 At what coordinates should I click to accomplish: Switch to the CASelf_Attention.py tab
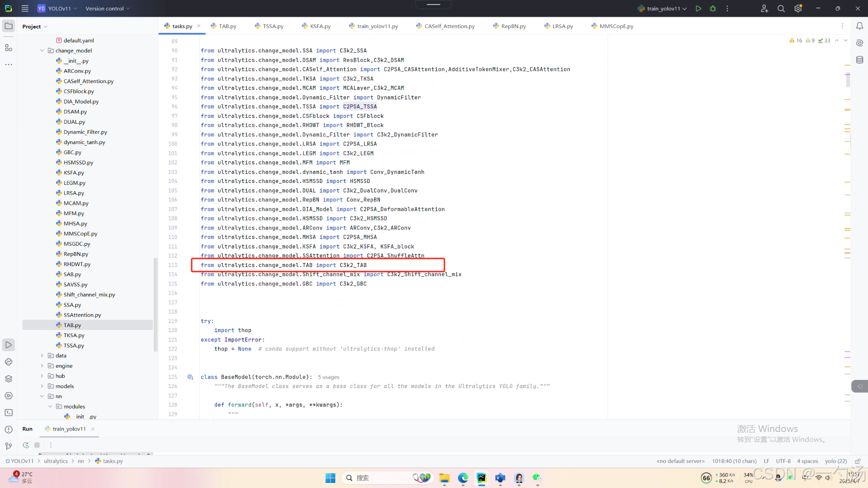(x=449, y=26)
